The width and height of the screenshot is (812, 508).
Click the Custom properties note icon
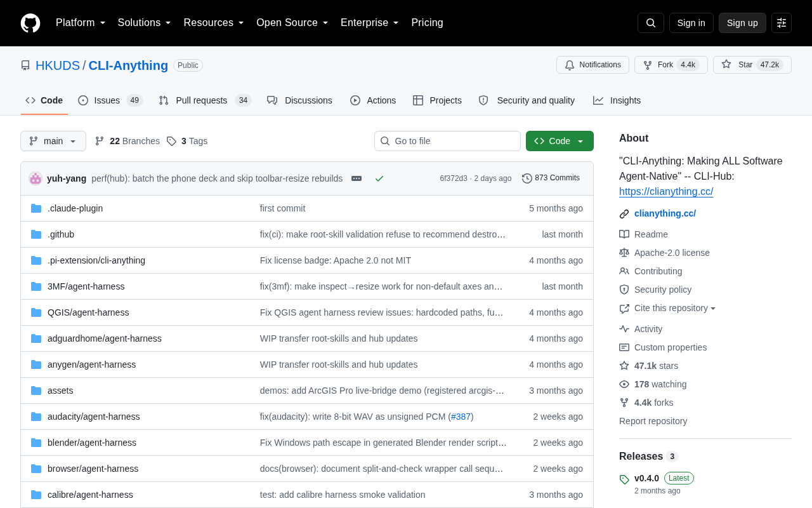624,347
